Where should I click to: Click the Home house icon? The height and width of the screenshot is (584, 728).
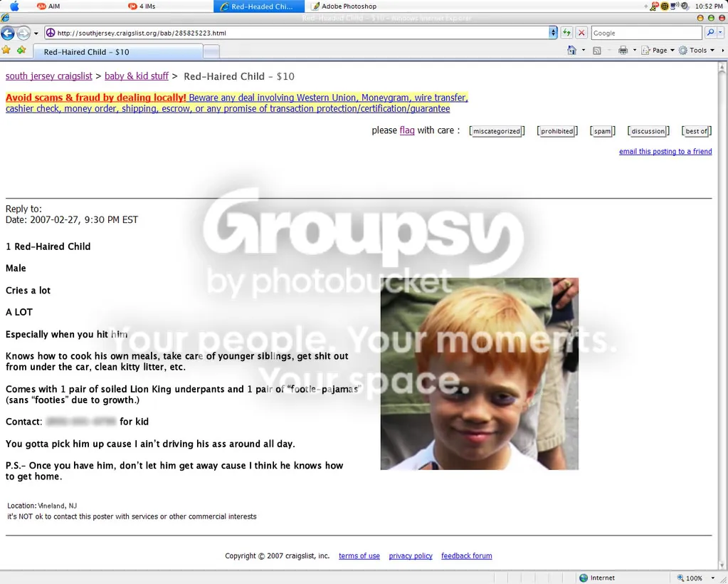[571, 50]
